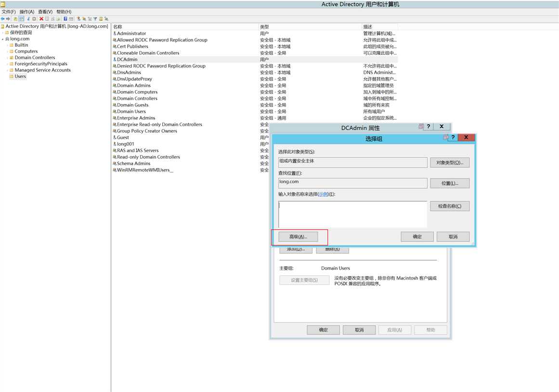Select Enterprise Admins row

point(255,118)
